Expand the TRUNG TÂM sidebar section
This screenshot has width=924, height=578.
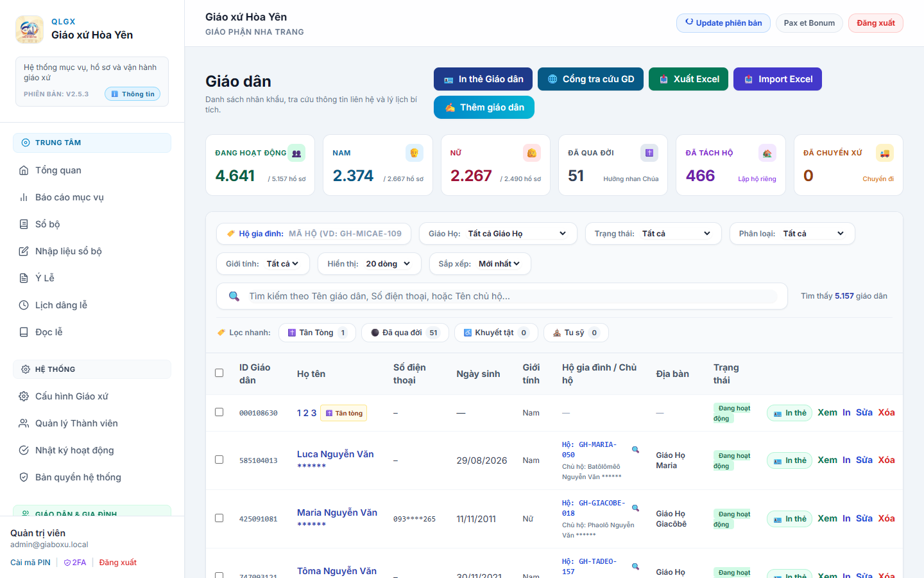tap(92, 143)
